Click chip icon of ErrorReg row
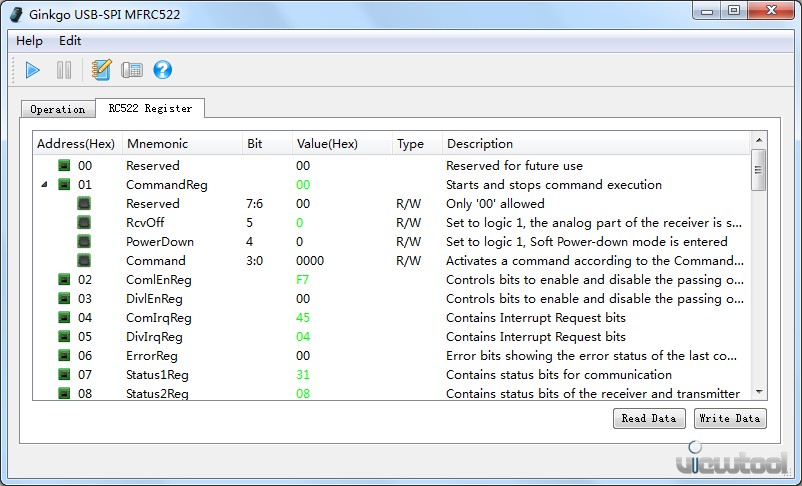Image resolution: width=802 pixels, height=486 pixels. coord(64,356)
